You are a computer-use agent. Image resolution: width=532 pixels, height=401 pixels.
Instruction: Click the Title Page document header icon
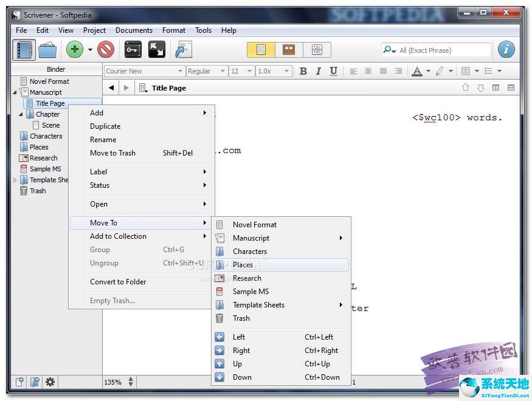(143, 88)
